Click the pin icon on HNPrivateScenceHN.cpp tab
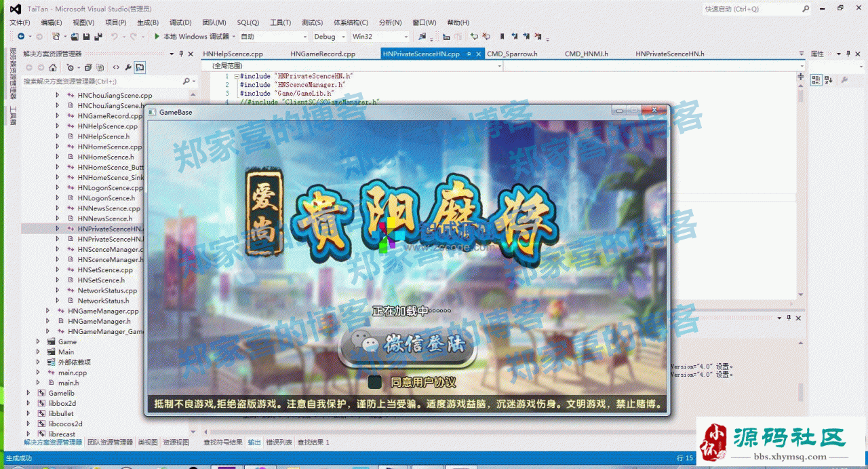The width and height of the screenshot is (868, 469). 468,54
